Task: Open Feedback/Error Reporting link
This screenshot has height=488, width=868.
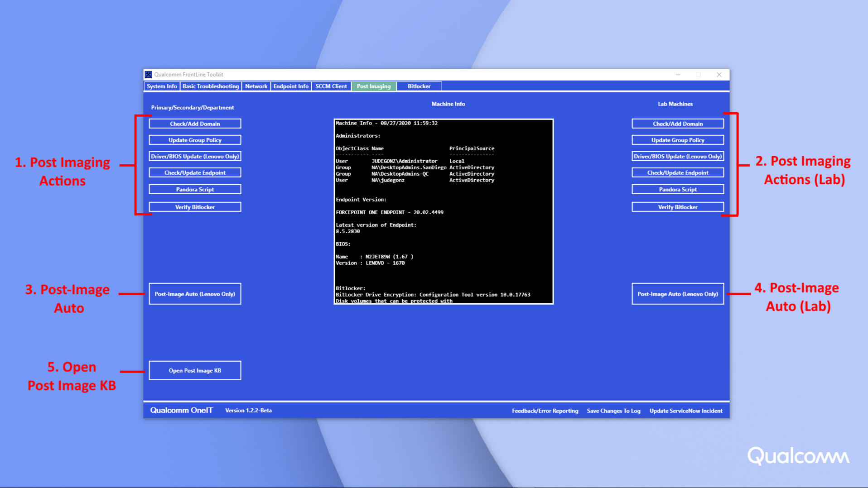Action: [545, 411]
